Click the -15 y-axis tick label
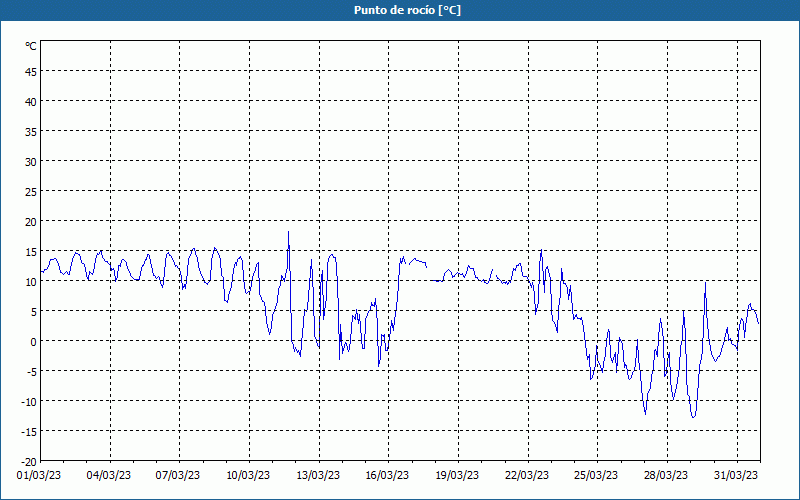800x500 pixels. click(x=29, y=432)
